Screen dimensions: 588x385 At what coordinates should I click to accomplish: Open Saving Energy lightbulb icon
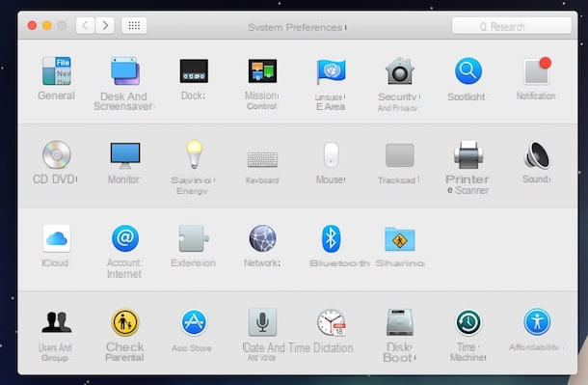click(195, 154)
